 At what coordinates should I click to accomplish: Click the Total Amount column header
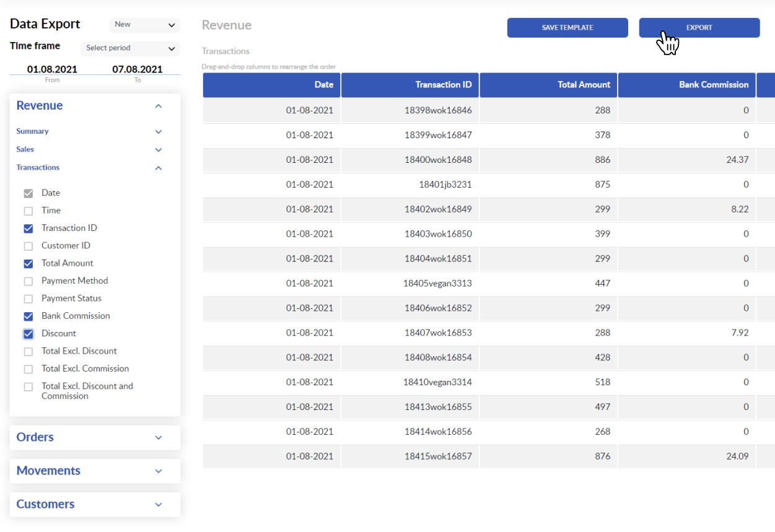[x=548, y=85]
